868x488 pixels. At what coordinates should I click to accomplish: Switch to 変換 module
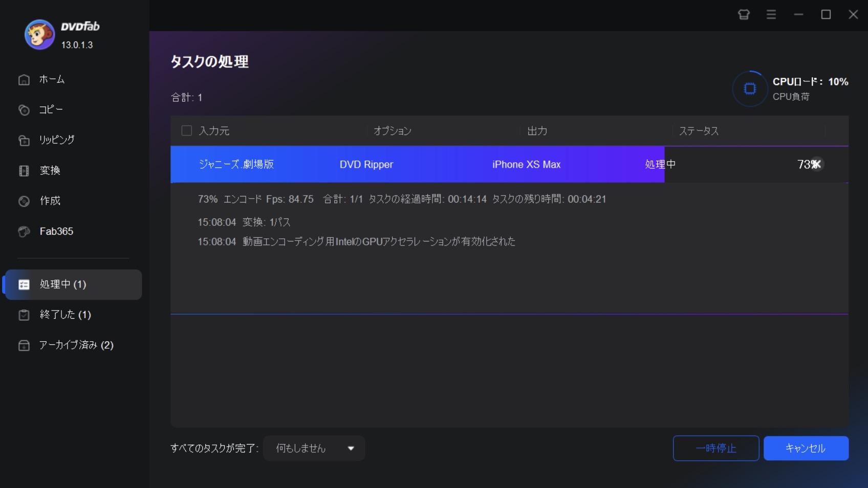click(x=50, y=170)
